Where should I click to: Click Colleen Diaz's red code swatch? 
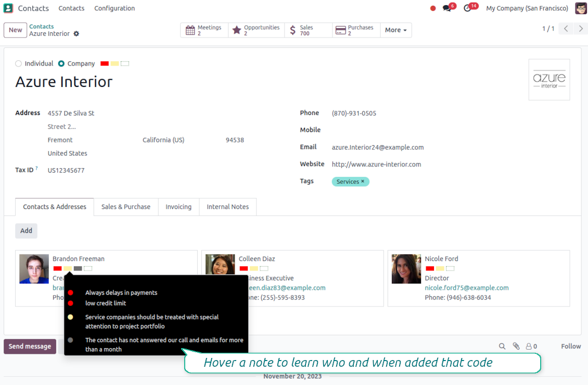pyautogui.click(x=244, y=268)
